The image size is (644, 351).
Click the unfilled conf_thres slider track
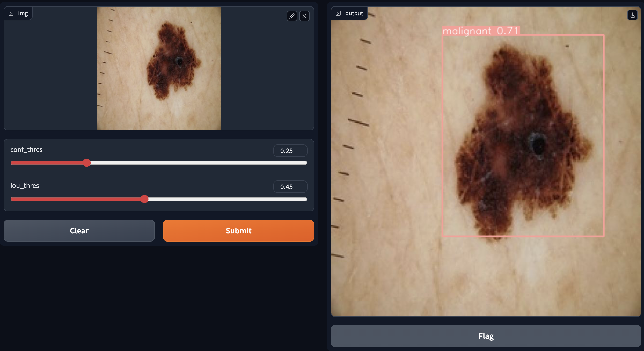point(197,163)
